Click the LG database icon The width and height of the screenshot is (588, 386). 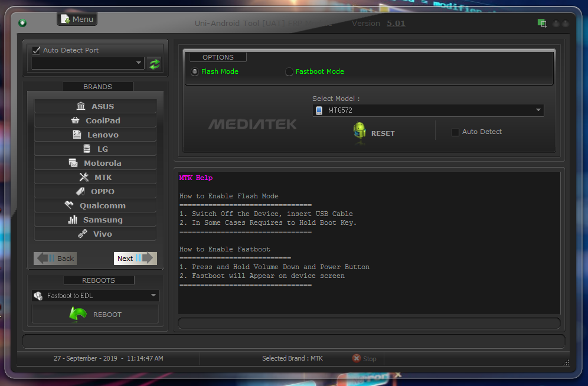coord(87,149)
